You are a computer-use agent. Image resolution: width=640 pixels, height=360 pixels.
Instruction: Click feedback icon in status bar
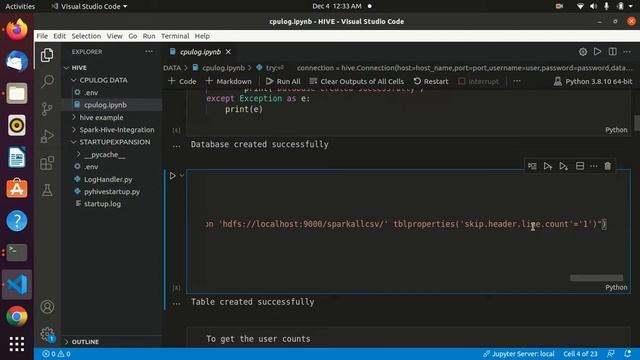click(611, 353)
